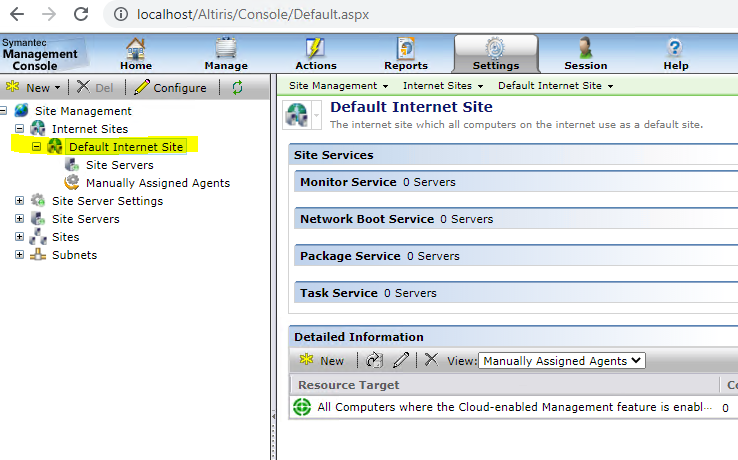Click the delete X in Detailed Information
The height and width of the screenshot is (460, 738).
(431, 360)
